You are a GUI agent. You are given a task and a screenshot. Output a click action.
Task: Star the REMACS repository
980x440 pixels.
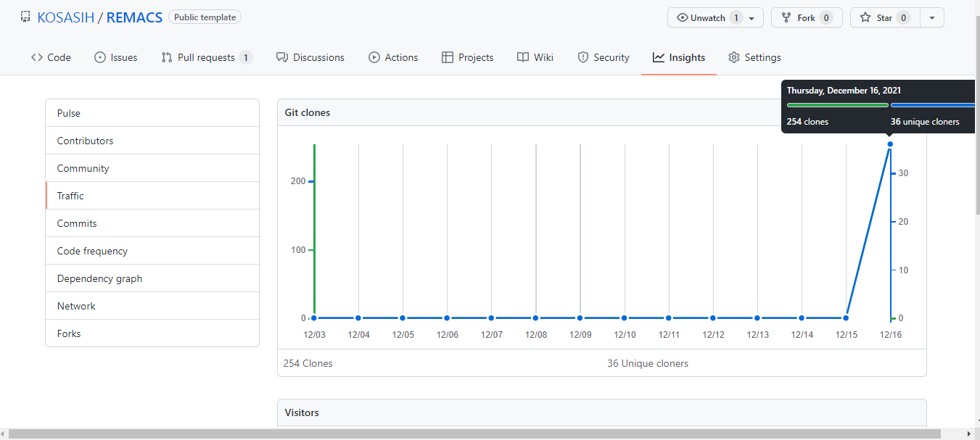coord(885,17)
